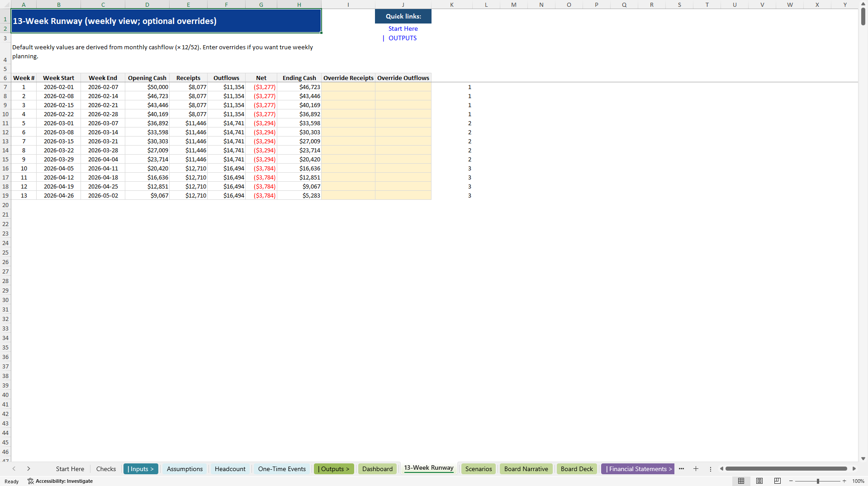Image resolution: width=868 pixels, height=486 pixels.
Task: Open the Scenarios sheet tab
Action: (479, 469)
